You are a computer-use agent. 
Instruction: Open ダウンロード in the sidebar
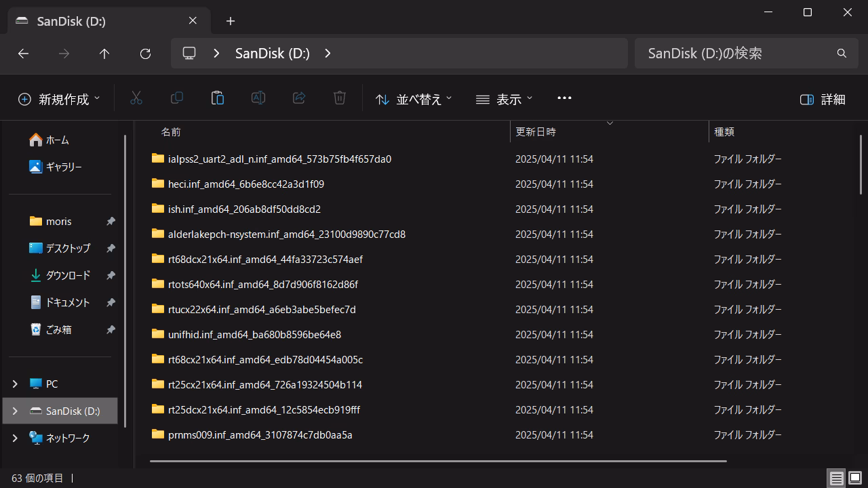(x=67, y=275)
